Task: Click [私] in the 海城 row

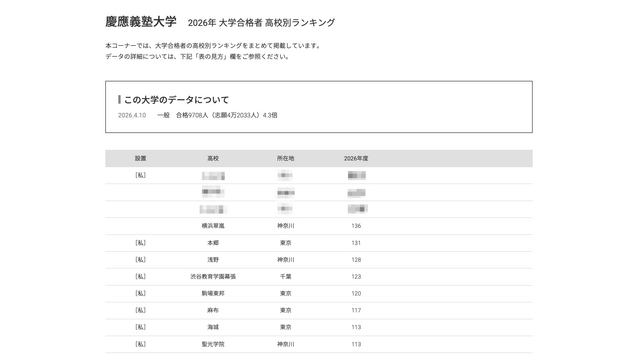Action: click(140, 327)
